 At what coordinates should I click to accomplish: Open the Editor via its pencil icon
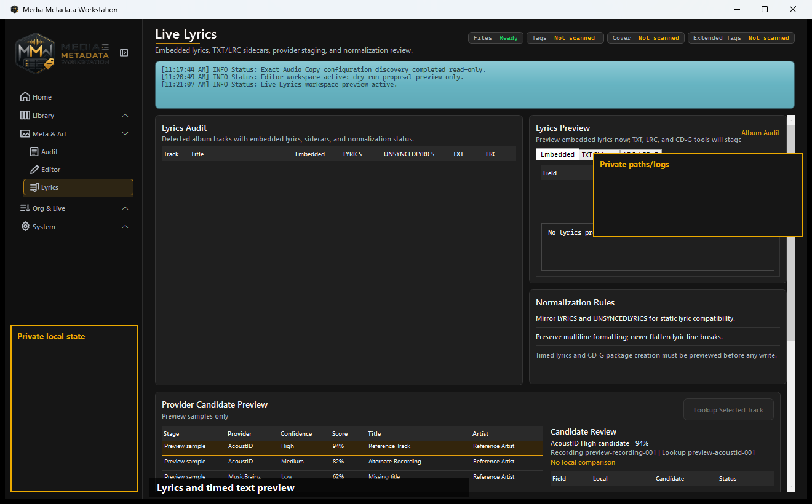point(34,170)
